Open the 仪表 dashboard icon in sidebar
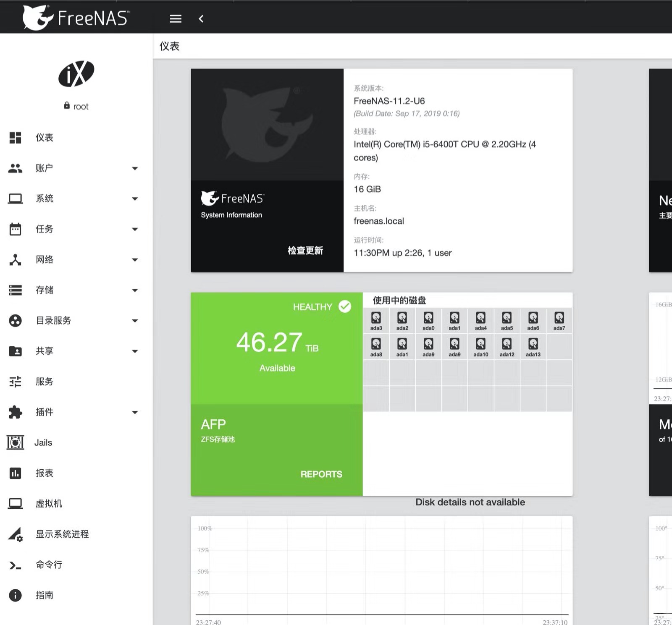 point(16,137)
